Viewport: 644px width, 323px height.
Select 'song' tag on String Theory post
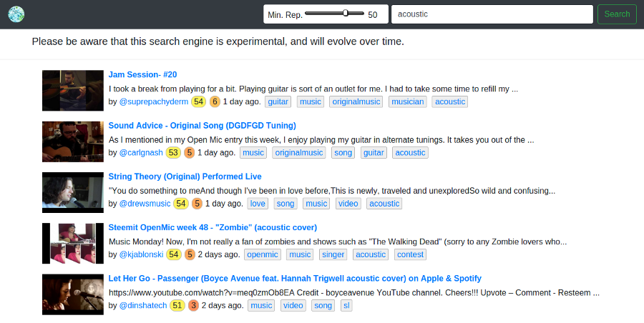click(286, 204)
